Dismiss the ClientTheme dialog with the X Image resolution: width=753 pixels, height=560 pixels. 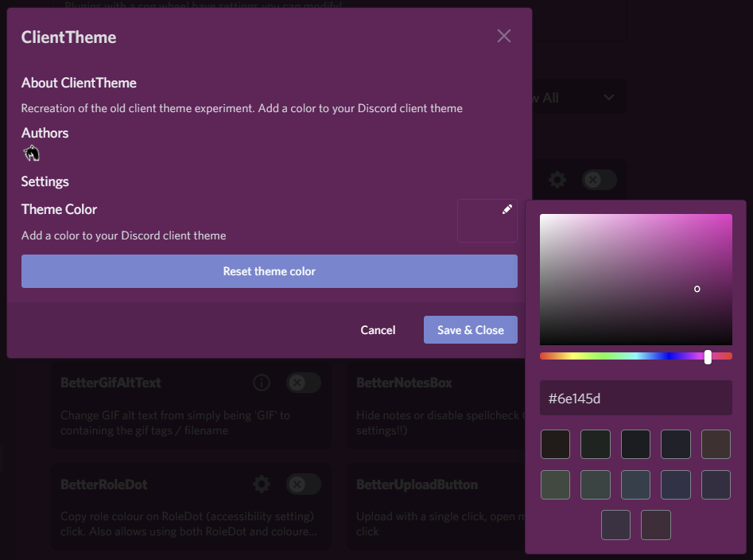(x=503, y=36)
